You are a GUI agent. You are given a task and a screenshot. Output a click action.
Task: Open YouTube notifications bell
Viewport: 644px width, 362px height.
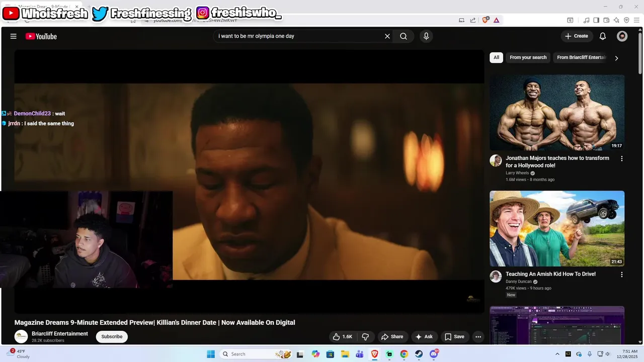[x=603, y=36]
